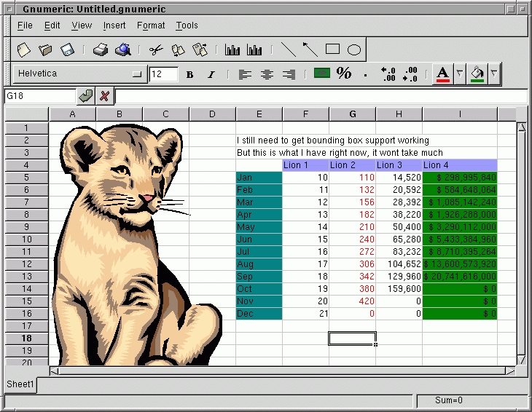Image resolution: width=532 pixels, height=412 pixels.
Task: Open the Format menu
Action: coord(151,25)
